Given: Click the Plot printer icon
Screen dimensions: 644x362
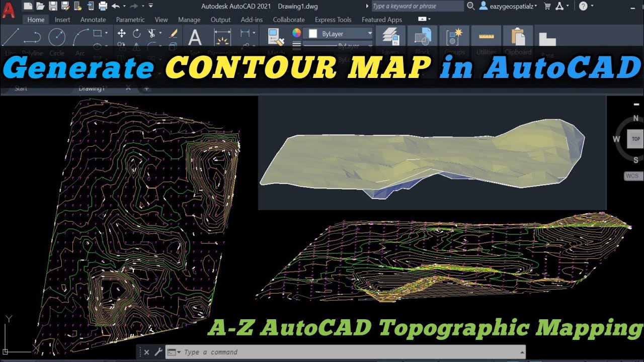Looking at the screenshot, I should click(103, 6).
